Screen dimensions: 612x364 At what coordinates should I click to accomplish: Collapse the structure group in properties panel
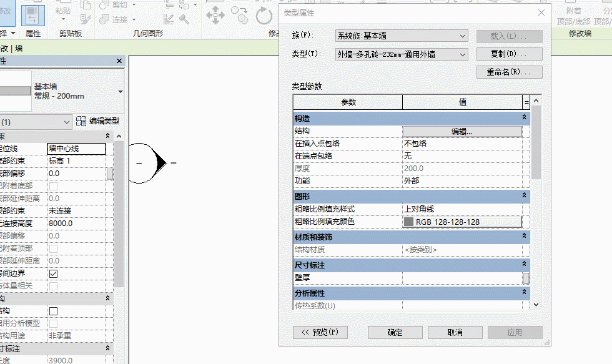coord(107,298)
